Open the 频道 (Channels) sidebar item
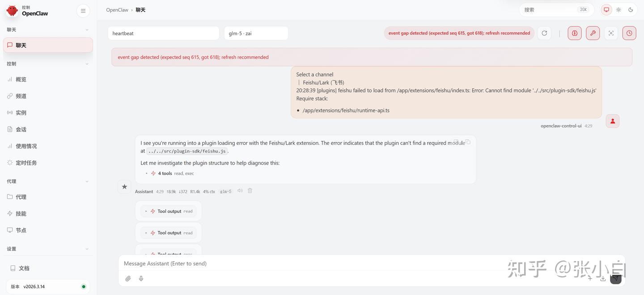The image size is (644, 295). (x=21, y=96)
